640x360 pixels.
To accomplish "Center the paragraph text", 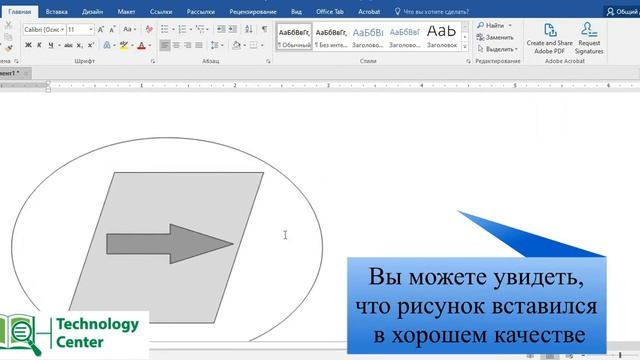I will [176, 45].
